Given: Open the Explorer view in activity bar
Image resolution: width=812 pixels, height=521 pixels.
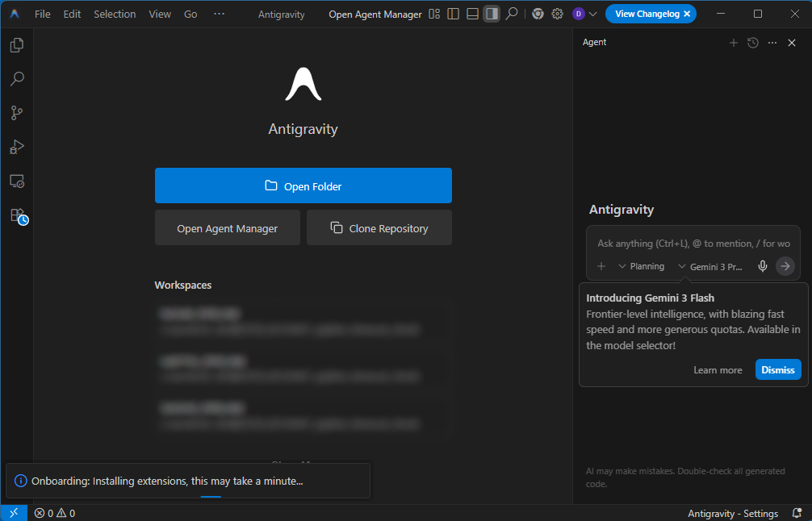Looking at the screenshot, I should 17,45.
